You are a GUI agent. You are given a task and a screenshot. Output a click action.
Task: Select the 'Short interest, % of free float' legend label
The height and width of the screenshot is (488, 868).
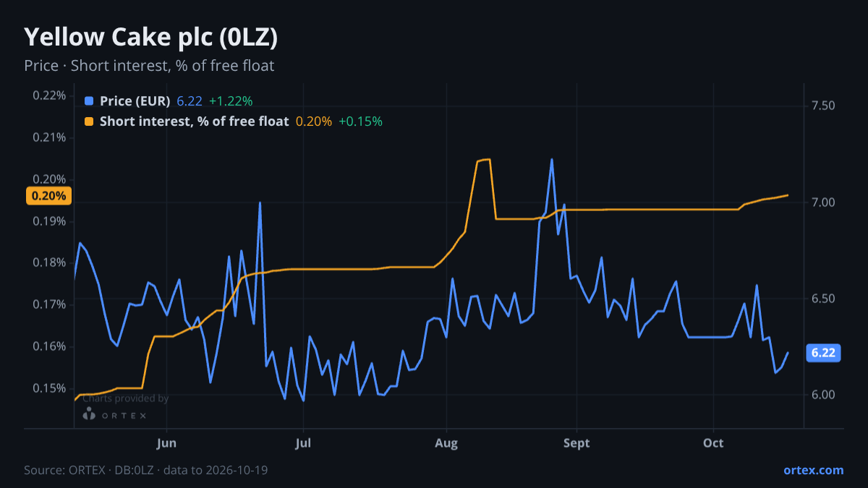click(194, 121)
